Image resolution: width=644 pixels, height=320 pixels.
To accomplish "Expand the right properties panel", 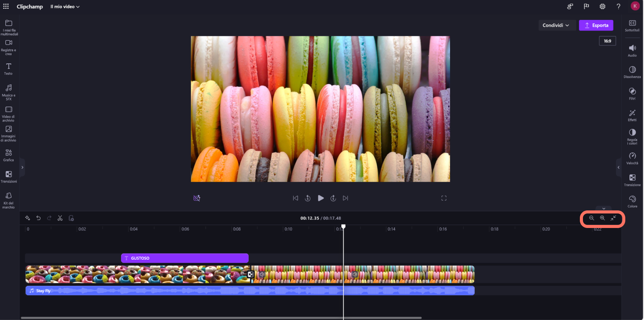I will [618, 167].
